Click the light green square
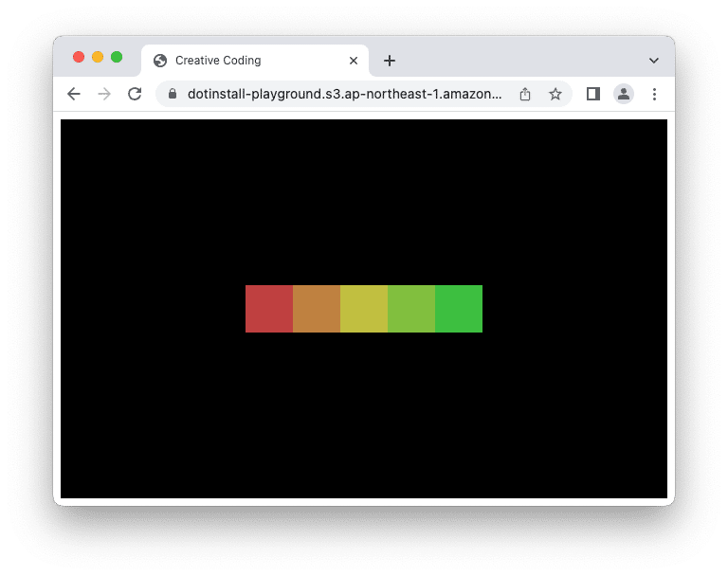 click(x=411, y=309)
